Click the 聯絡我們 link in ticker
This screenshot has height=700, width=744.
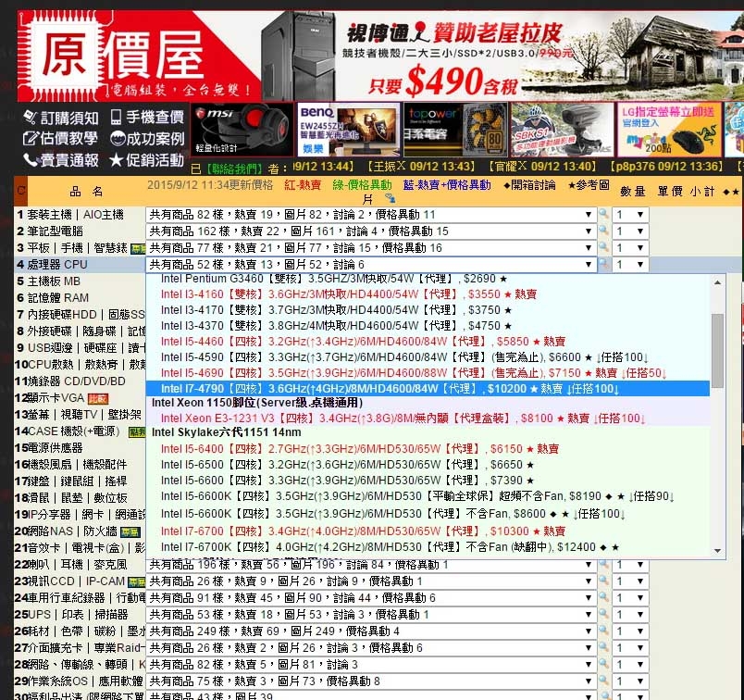tap(234, 169)
